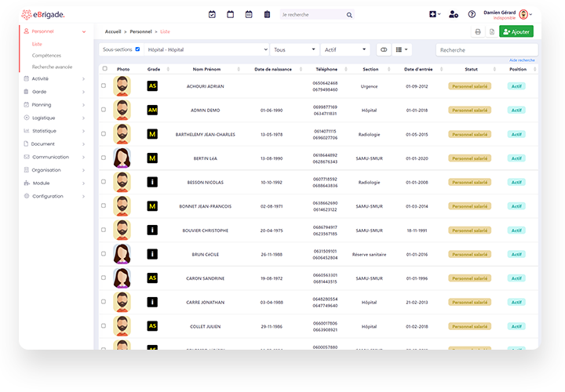Open the Tous filter dropdown

(x=294, y=49)
